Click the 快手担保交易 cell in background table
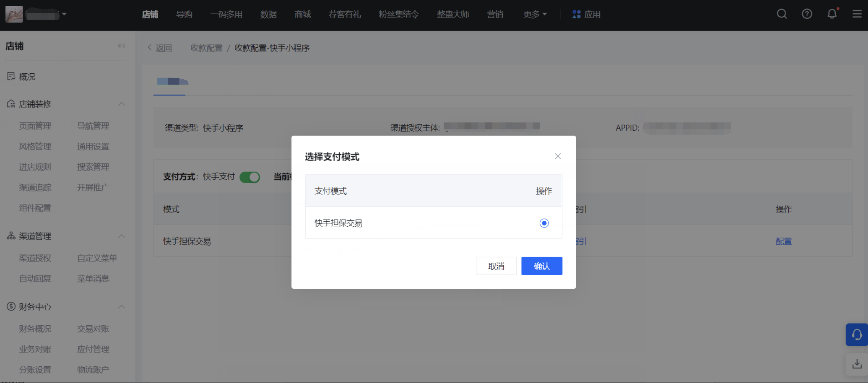 [187, 241]
